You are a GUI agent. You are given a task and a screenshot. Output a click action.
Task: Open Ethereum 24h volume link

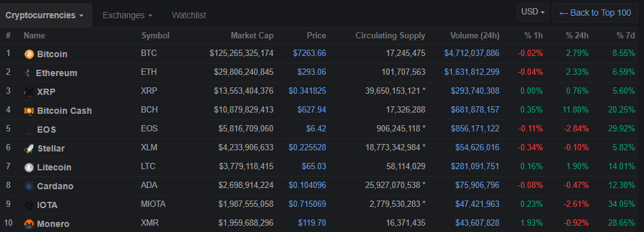[x=471, y=72]
